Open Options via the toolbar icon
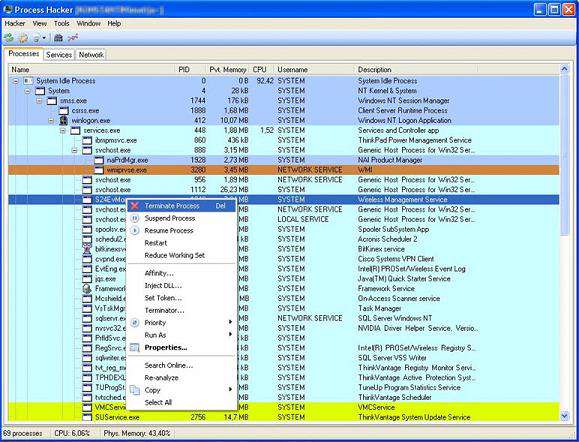The height and width of the screenshot is (442, 579). (24, 38)
